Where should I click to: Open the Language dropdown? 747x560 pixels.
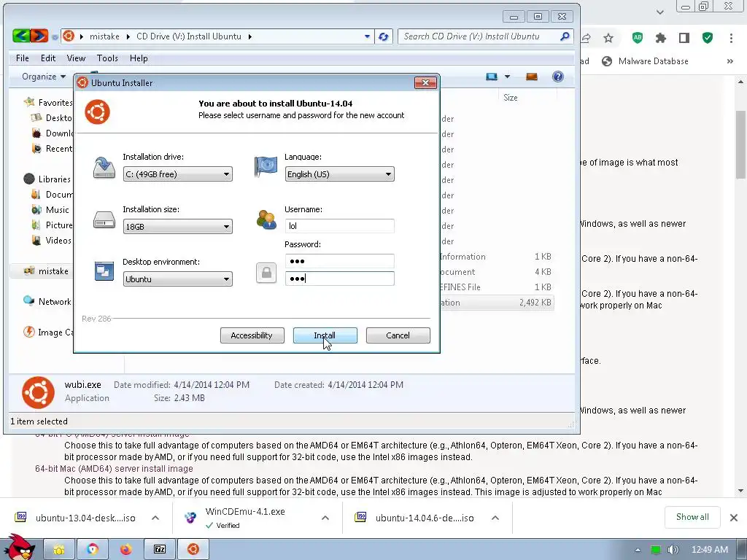340,174
